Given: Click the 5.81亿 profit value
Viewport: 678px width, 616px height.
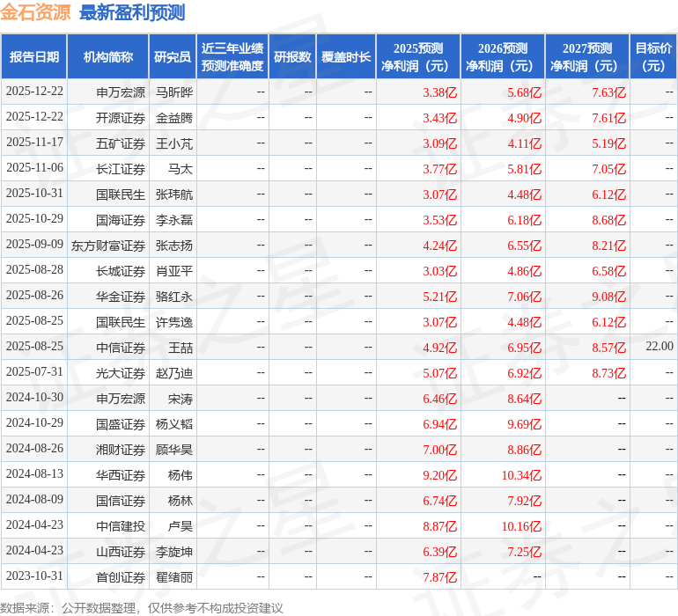Looking at the screenshot, I should (x=525, y=169).
